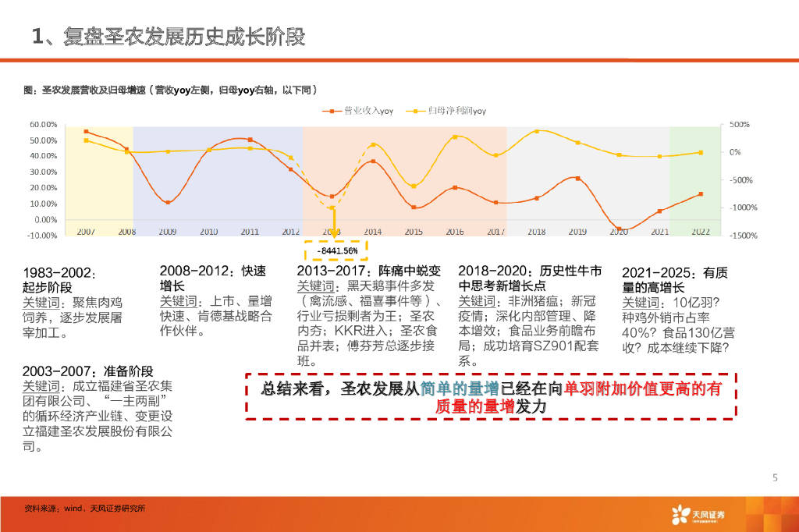Click the text 成立福建省圣农集团有限公司

[98, 393]
